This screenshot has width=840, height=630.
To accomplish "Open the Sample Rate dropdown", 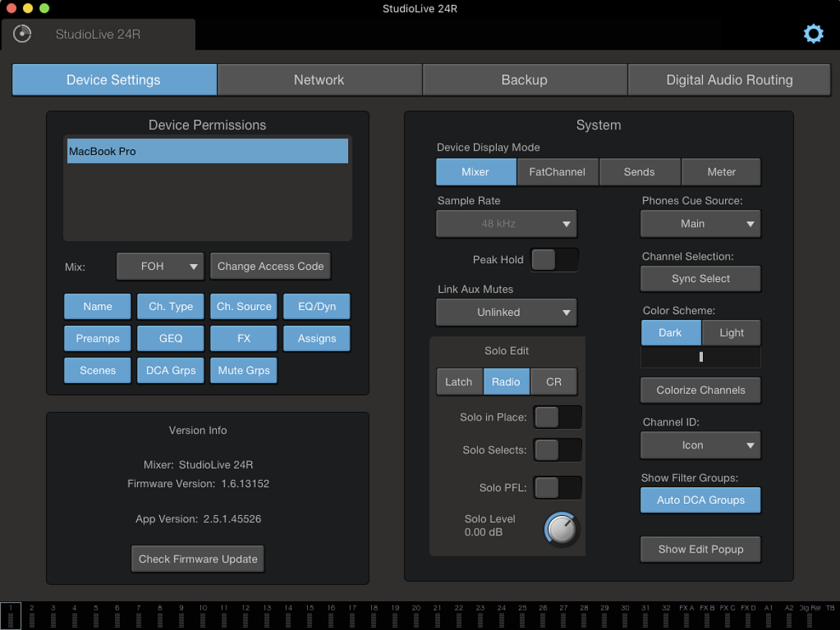I will 506,224.
